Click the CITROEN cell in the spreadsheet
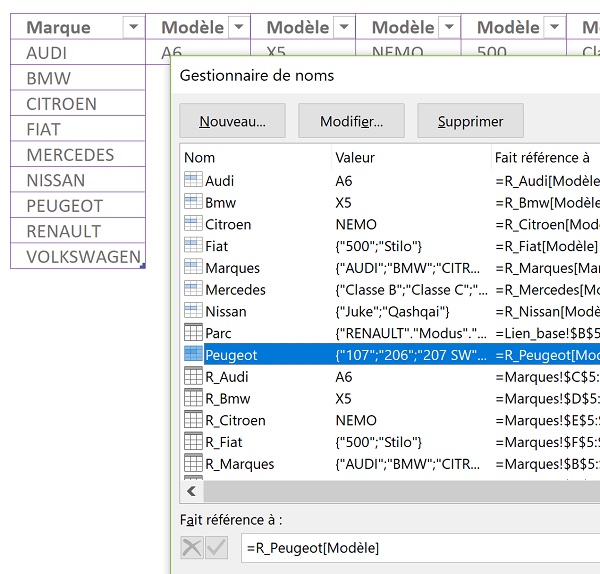Screen dimensions: 600x574 pos(78,103)
